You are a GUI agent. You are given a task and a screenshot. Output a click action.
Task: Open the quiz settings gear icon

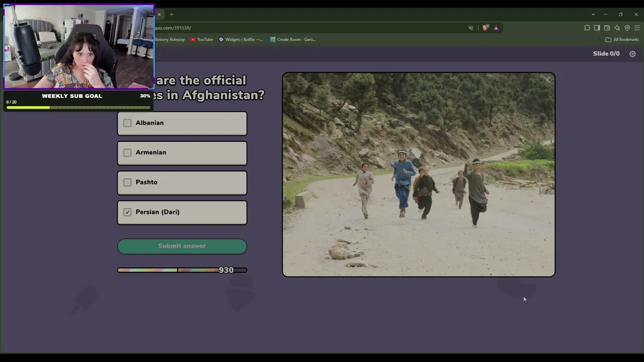632,54
